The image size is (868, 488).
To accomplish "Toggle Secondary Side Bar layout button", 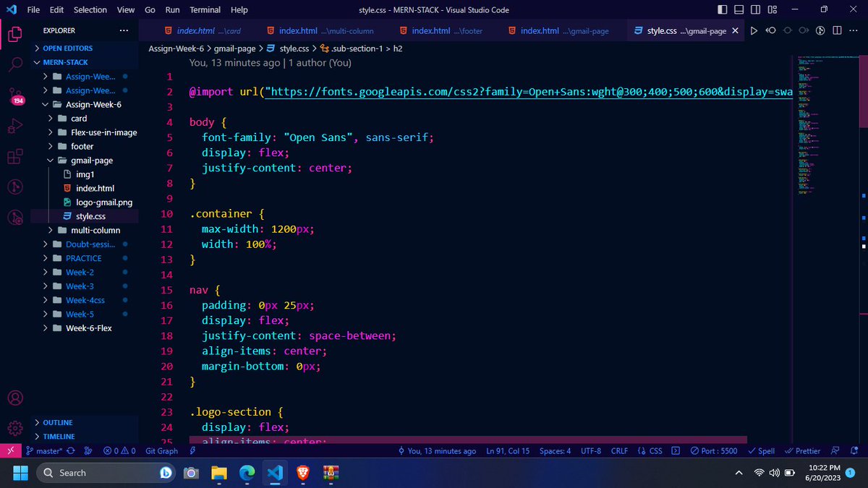I will (756, 10).
